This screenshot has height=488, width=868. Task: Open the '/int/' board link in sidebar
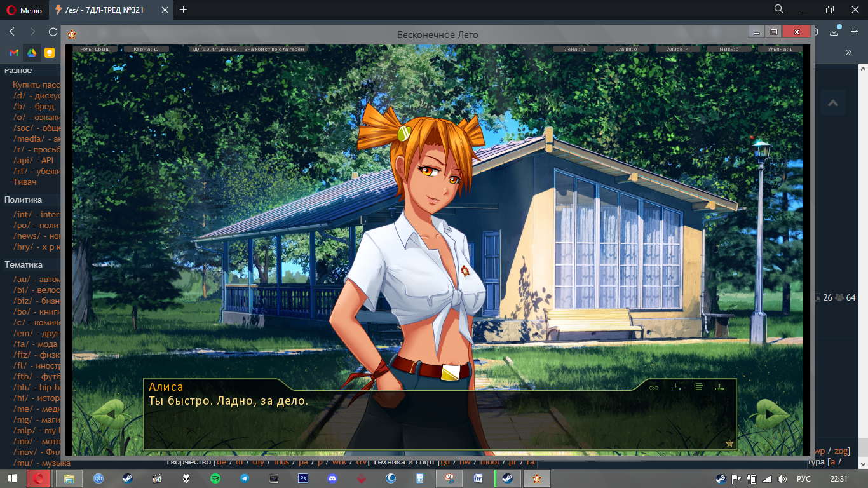[37, 215]
